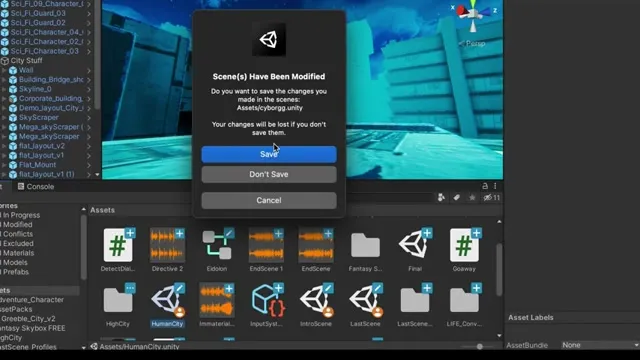Image resolution: width=640 pixels, height=360 pixels.
Task: Click the asset grid vertical scrollbar
Action: click(x=499, y=270)
